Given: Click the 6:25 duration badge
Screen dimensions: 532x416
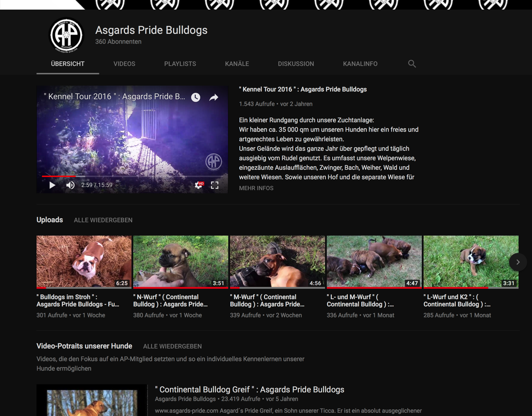Looking at the screenshot, I should pos(122,283).
